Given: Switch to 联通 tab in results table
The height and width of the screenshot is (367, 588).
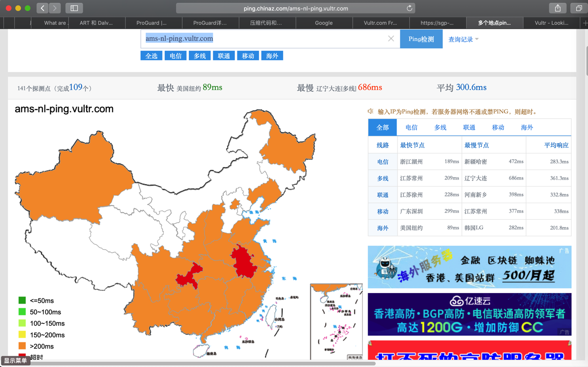Looking at the screenshot, I should tap(469, 127).
